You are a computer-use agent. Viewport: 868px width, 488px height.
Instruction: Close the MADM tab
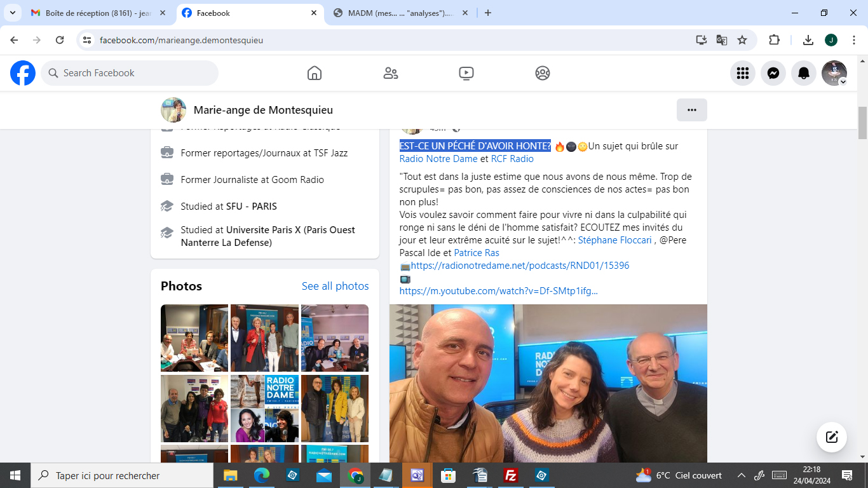point(465,13)
